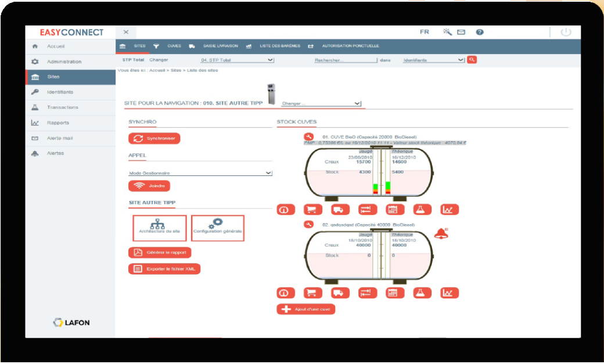Click the EASYCONNECT logo

click(x=71, y=33)
